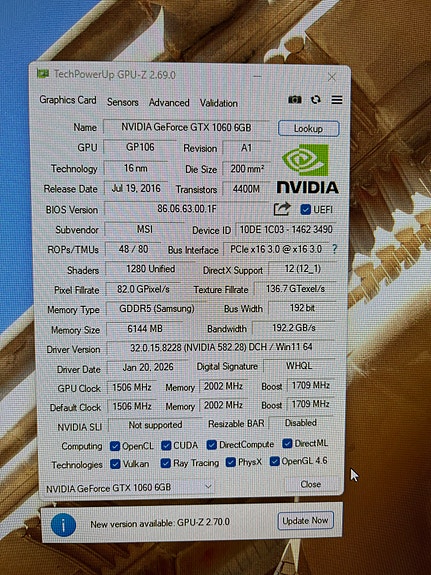Click the 'New version available: GPU-Z 2.70.0' text

160,522
